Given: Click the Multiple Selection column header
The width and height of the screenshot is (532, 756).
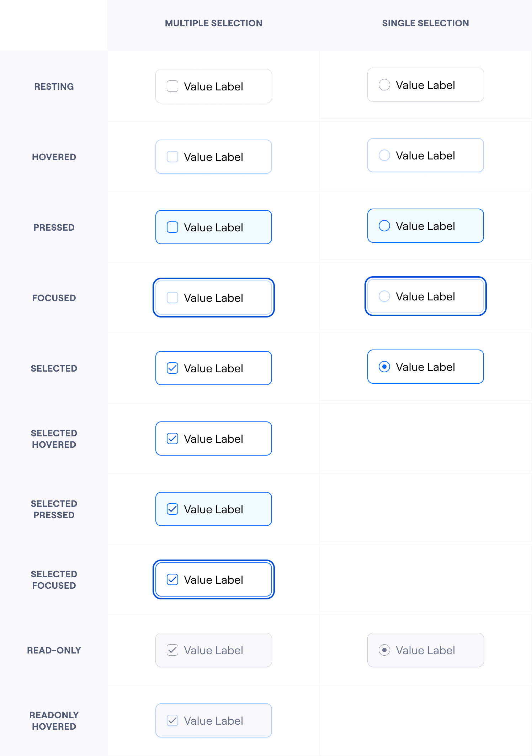Looking at the screenshot, I should click(214, 23).
